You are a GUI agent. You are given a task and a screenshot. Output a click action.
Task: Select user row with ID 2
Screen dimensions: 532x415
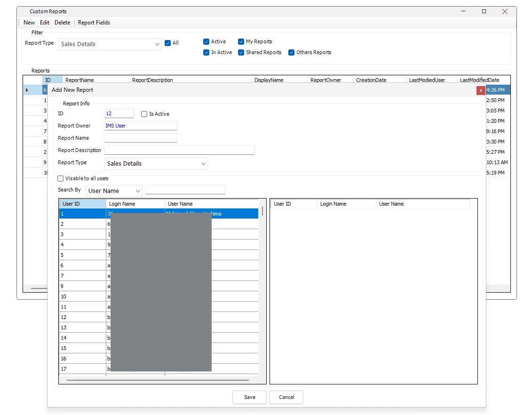point(159,224)
